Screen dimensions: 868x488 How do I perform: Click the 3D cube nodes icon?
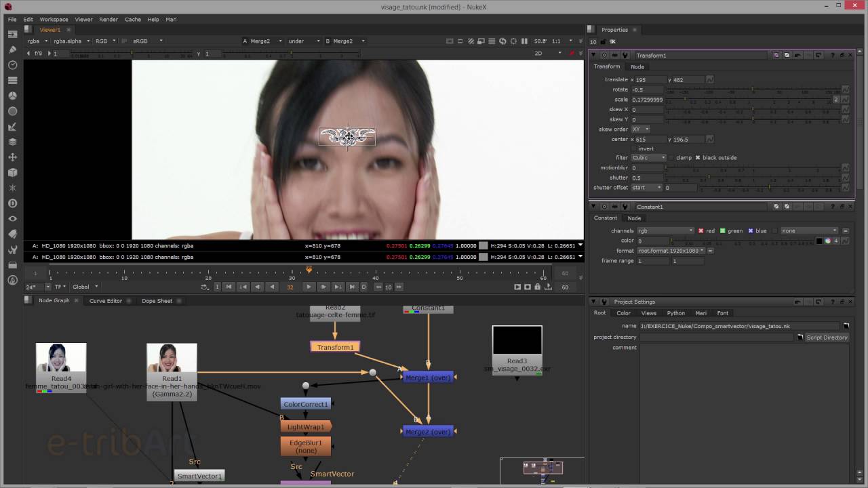coord(12,172)
